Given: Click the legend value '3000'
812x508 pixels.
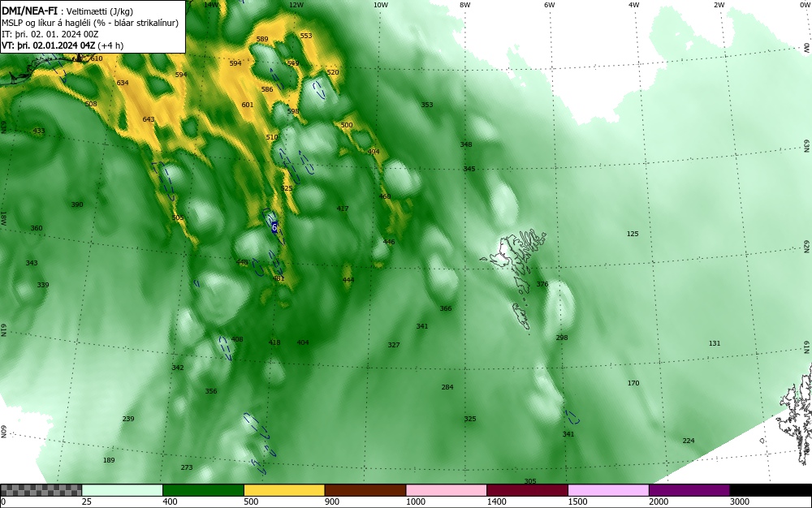Looking at the screenshot, I should point(740,502).
